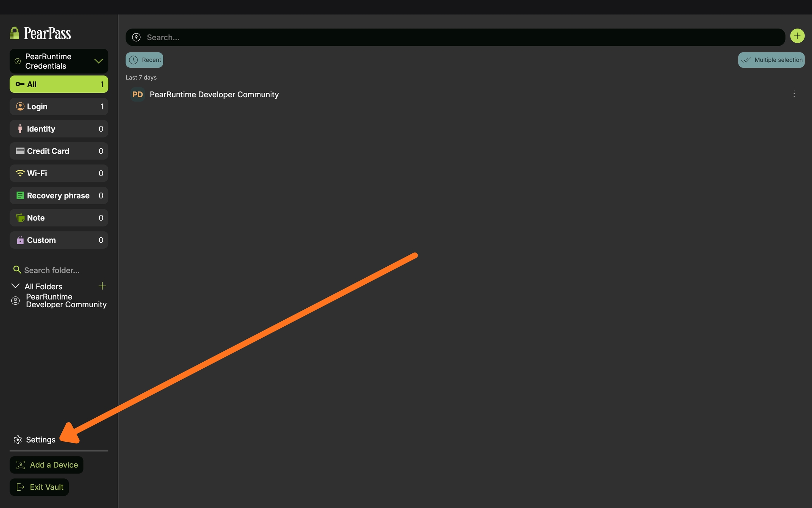Toggle Multiple selection mode

pyautogui.click(x=771, y=60)
